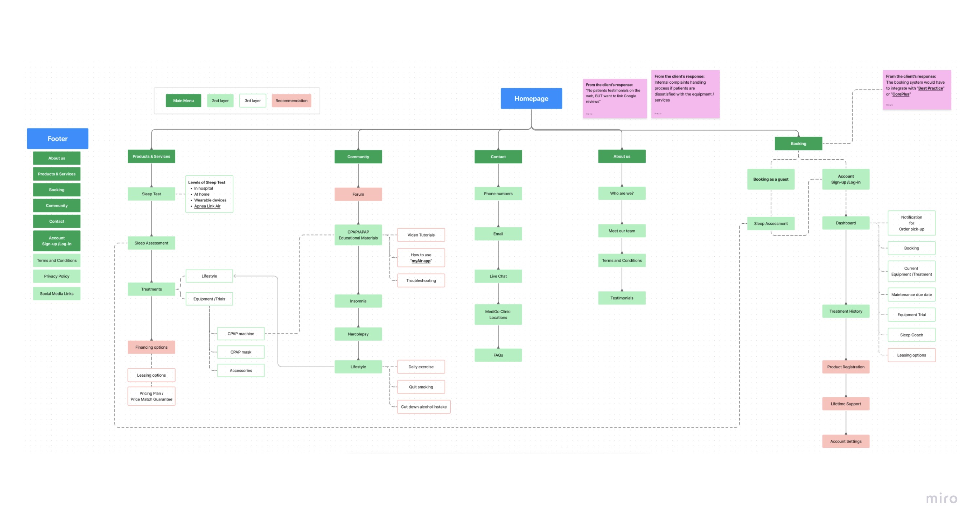Select the Account Settings node
Viewport: 980px width, 526px height.
coord(845,441)
